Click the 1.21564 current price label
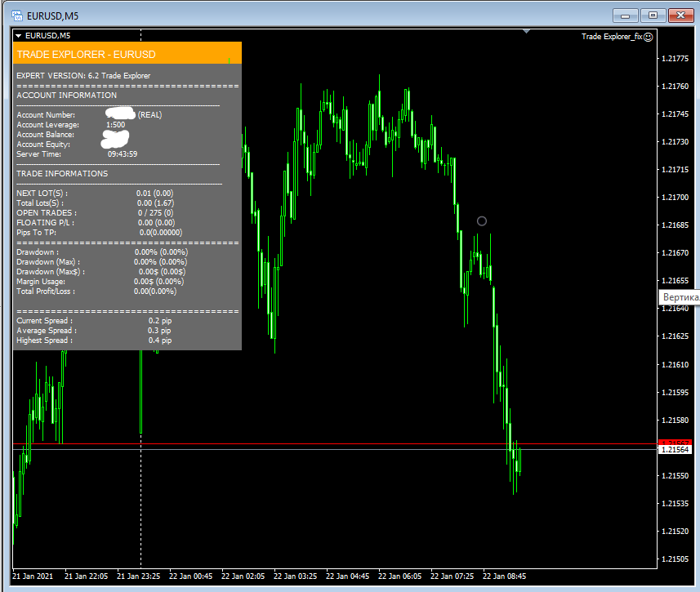This screenshot has width=700, height=592. pyautogui.click(x=675, y=450)
